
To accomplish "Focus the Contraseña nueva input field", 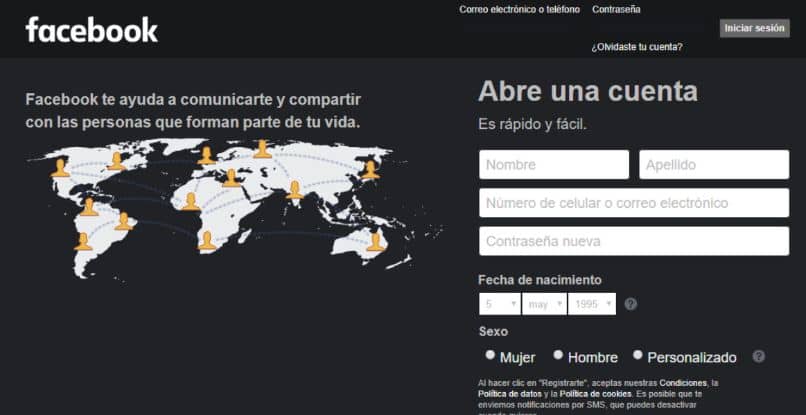I will click(634, 241).
